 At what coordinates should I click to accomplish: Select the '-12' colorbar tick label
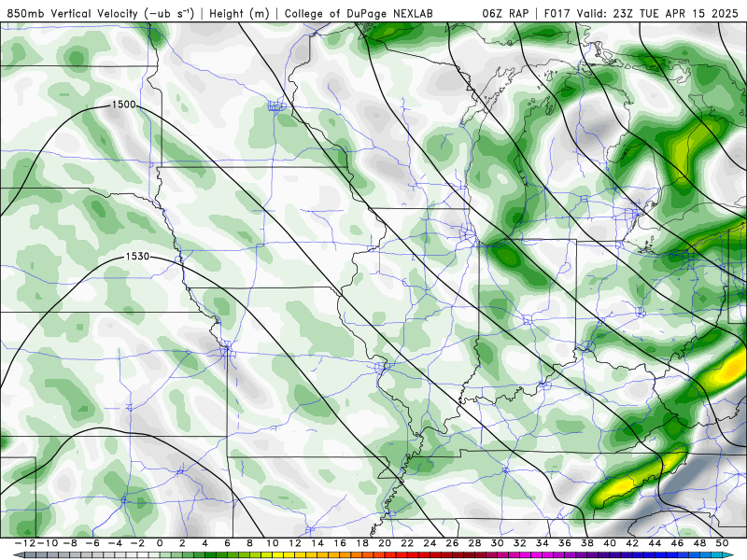[25, 543]
